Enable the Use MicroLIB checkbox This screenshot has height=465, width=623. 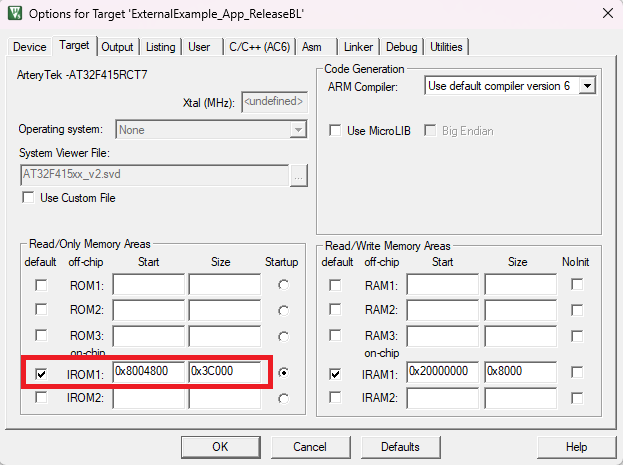336,131
